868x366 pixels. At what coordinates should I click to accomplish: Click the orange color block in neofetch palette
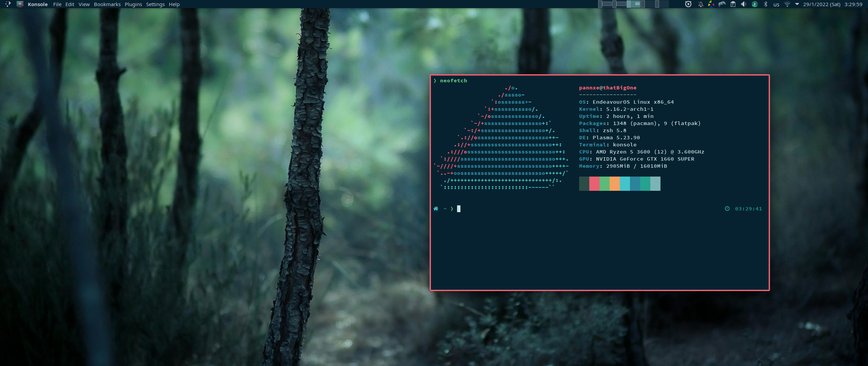615,184
